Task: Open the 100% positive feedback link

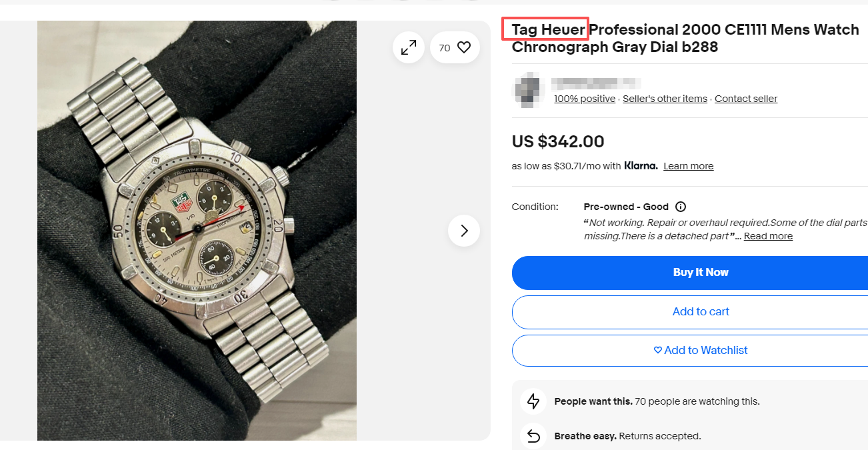Action: click(x=585, y=99)
